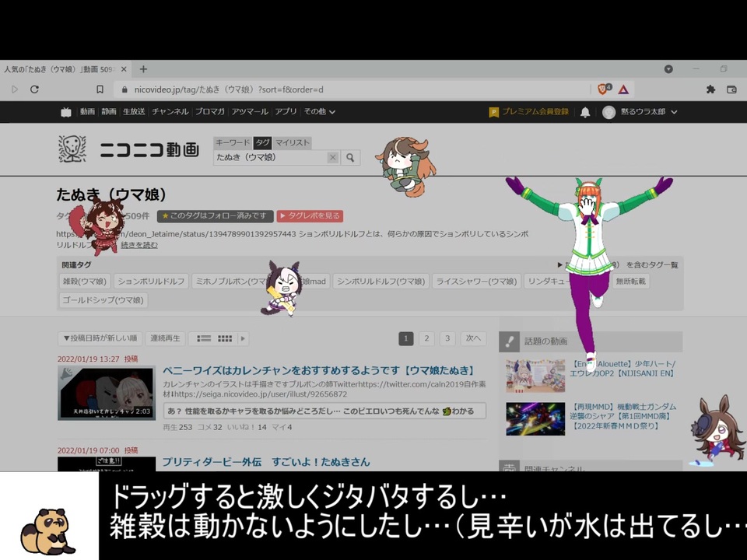Go to results page 2
The image size is (747, 560).
click(426, 338)
